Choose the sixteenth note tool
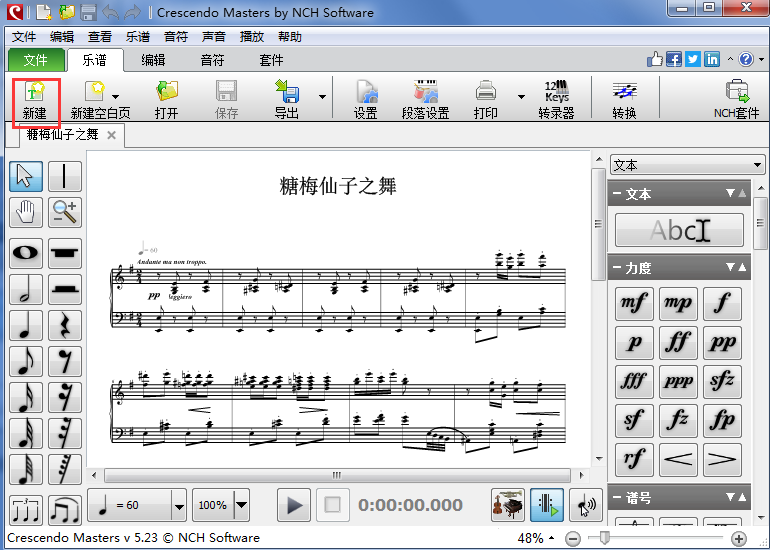The width and height of the screenshot is (770, 550). click(x=26, y=398)
